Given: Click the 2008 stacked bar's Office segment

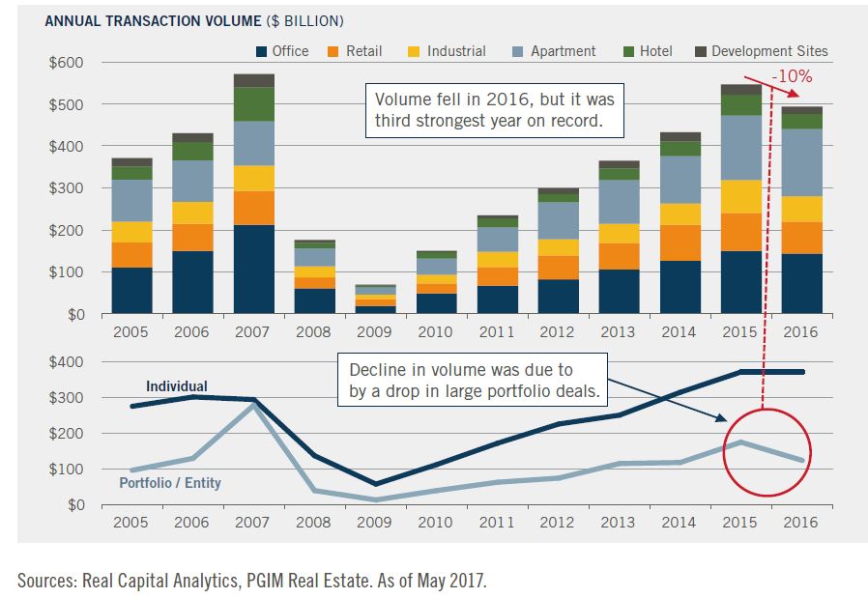Looking at the screenshot, I should point(314,301).
